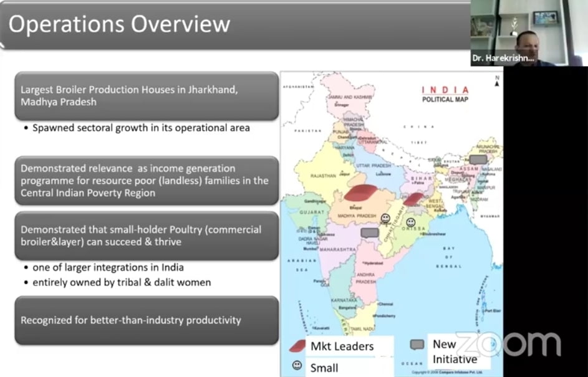Click the 'MYANMAR' country label
588x377 pixels.
point(489,216)
